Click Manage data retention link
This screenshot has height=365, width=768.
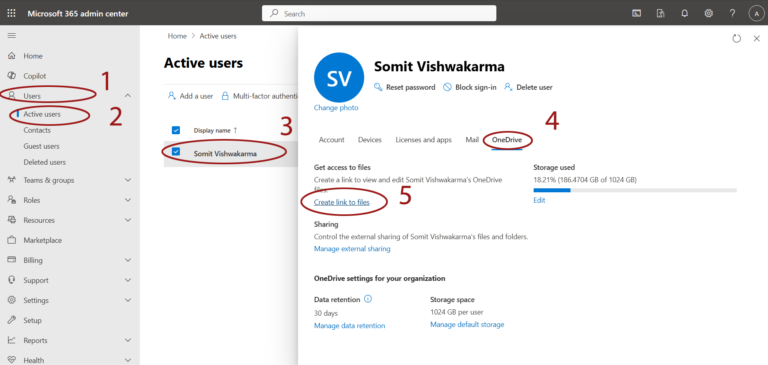350,326
